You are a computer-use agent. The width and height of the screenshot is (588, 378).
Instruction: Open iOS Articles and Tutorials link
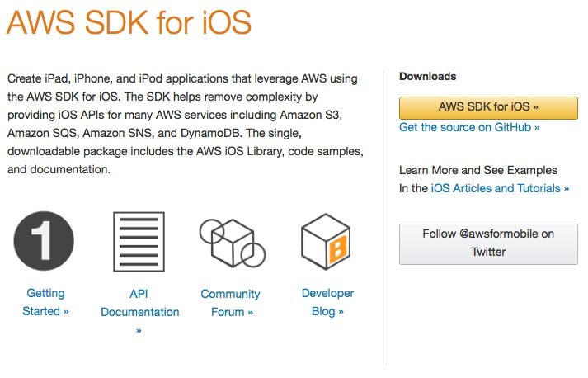[x=500, y=188]
